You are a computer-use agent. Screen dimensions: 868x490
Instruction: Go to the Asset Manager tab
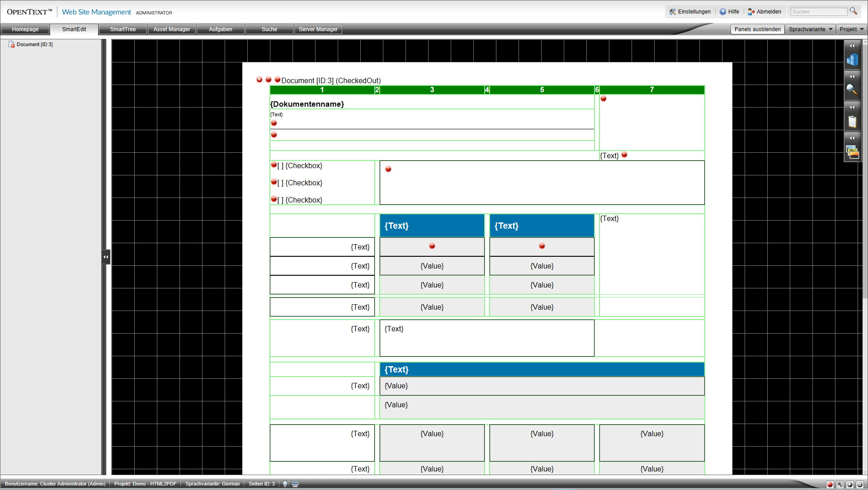(x=172, y=29)
